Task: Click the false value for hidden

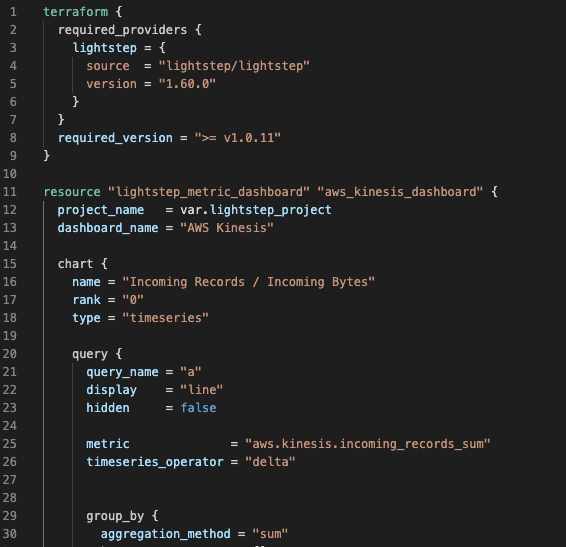Action: point(198,408)
